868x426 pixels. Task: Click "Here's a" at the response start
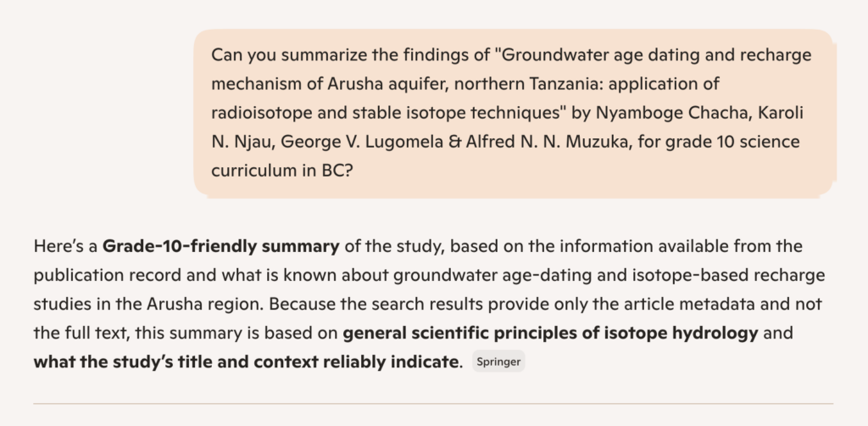65,247
